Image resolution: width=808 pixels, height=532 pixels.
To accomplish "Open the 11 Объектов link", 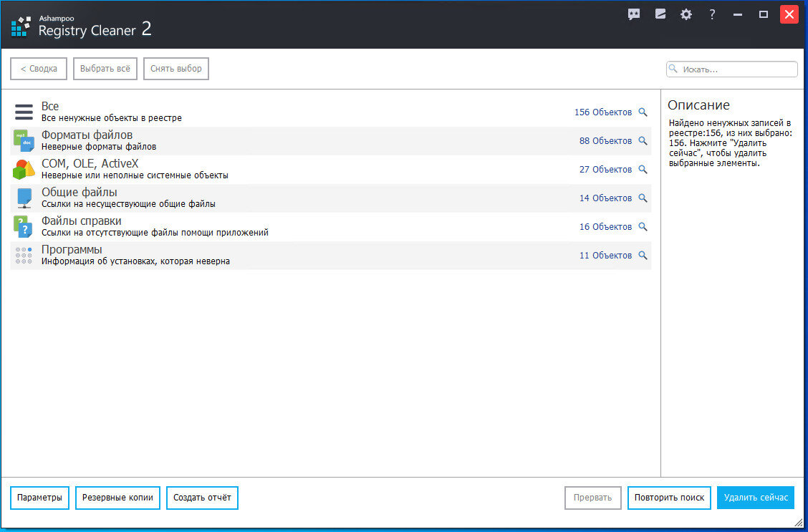I will click(605, 256).
